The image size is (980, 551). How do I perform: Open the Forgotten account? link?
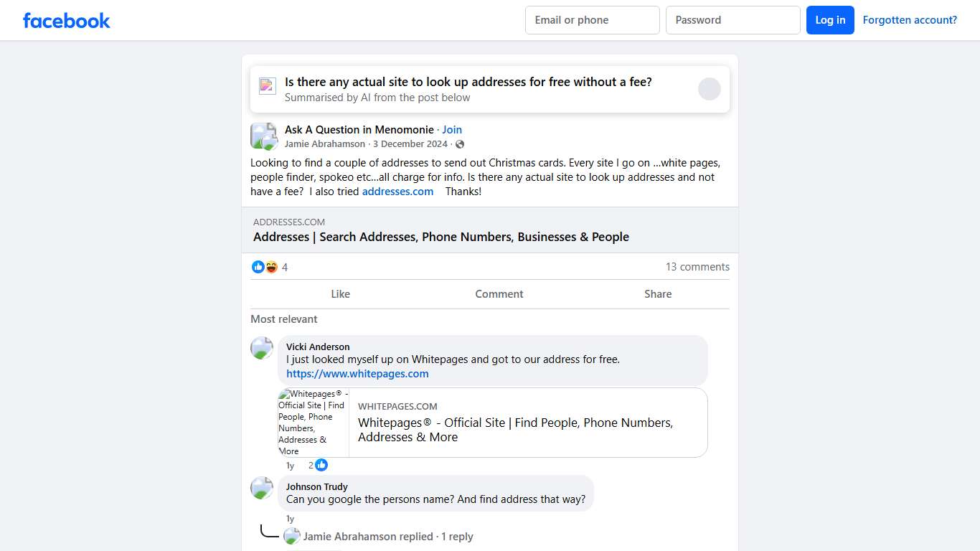[x=910, y=20]
